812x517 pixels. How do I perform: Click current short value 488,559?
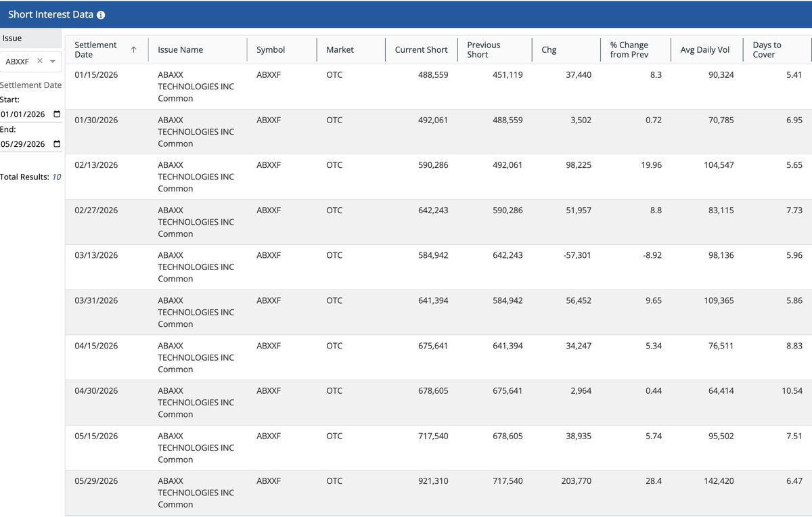click(x=433, y=75)
